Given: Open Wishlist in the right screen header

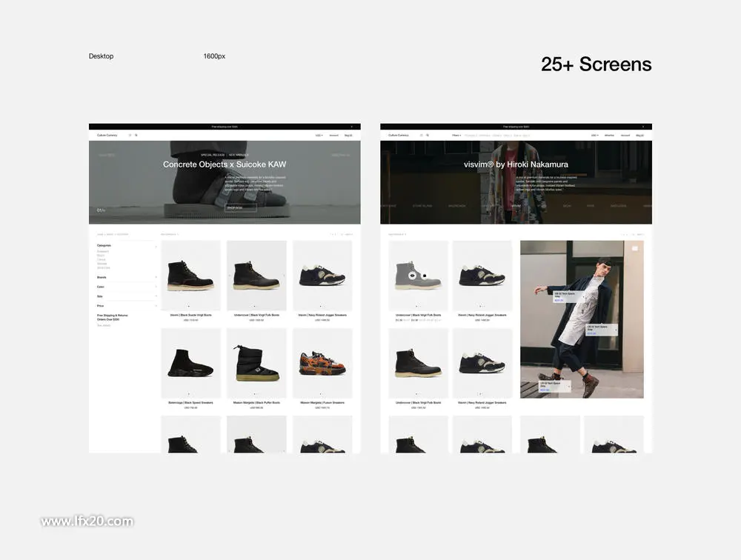Looking at the screenshot, I should tap(609, 135).
